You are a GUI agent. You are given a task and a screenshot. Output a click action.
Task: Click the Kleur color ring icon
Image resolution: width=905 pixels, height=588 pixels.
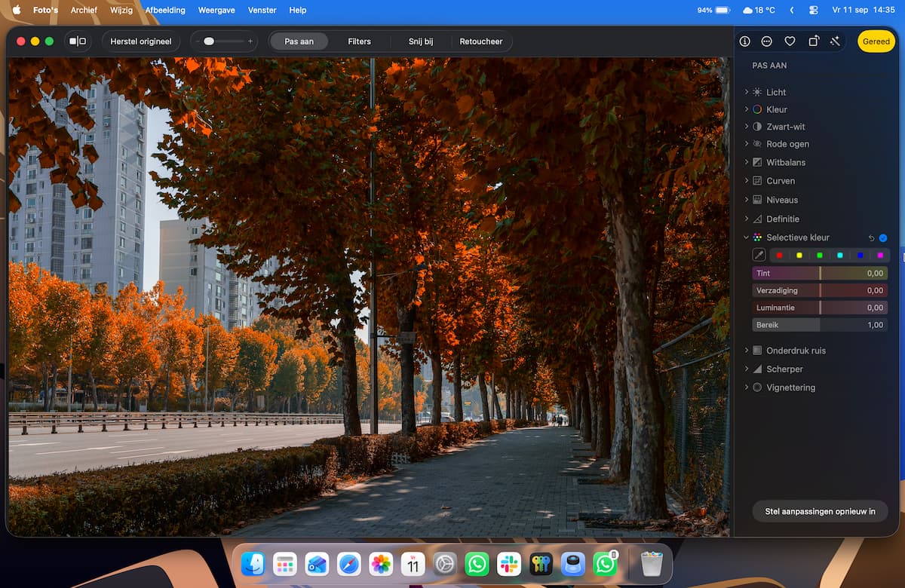pyautogui.click(x=757, y=109)
